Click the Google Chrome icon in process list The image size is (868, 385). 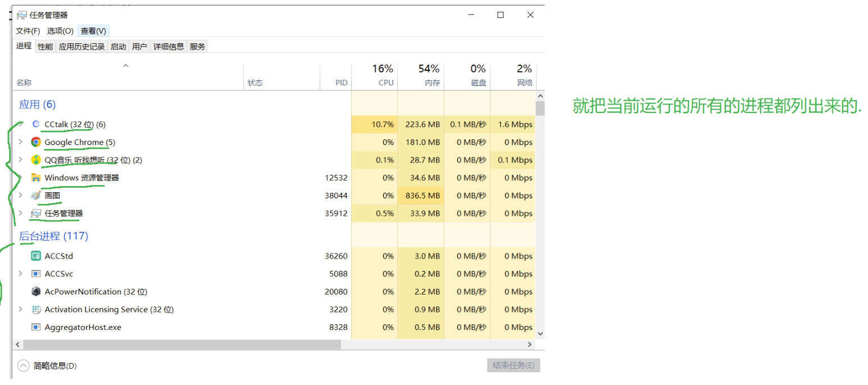pyautogui.click(x=36, y=142)
